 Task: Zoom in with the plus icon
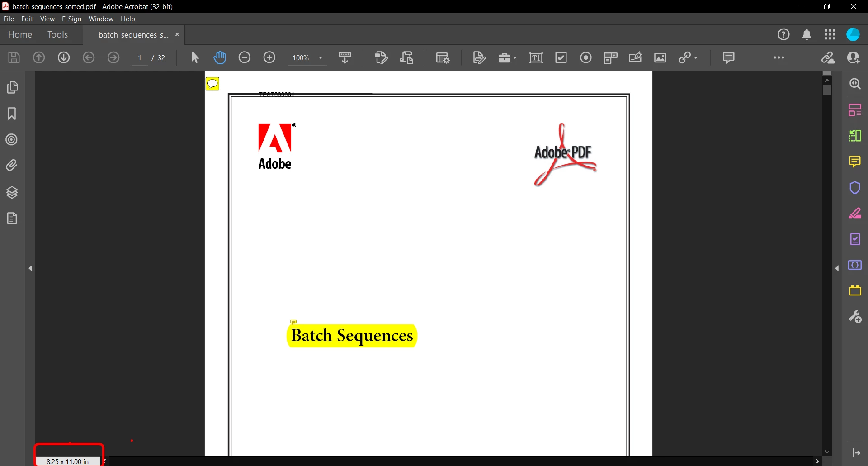pyautogui.click(x=269, y=58)
